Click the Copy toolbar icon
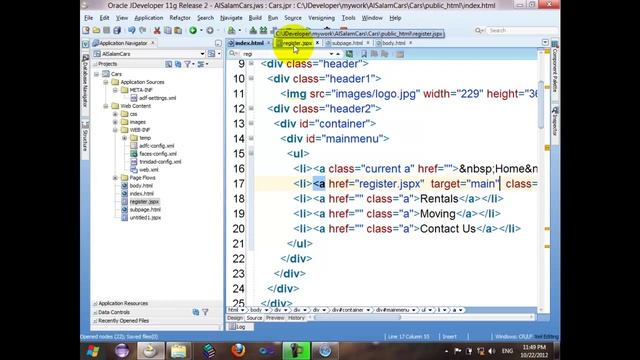 tap(167, 30)
